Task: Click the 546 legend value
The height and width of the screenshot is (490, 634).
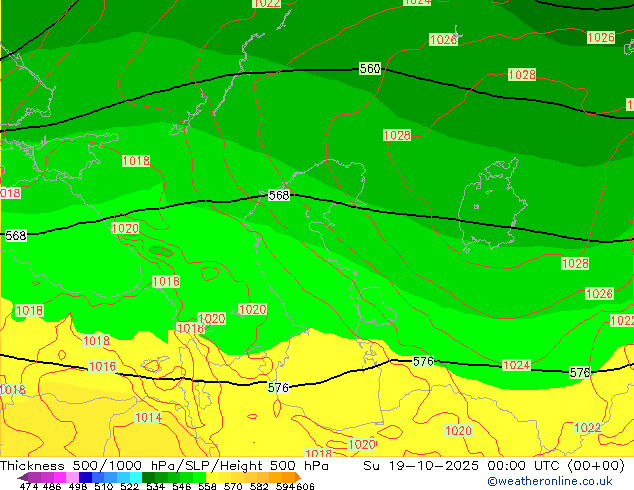Action: 182,486
